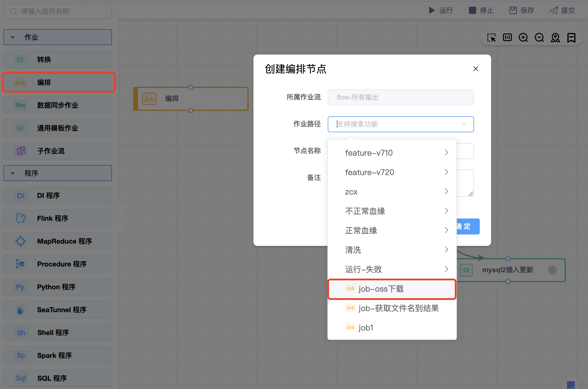Image resolution: width=588 pixels, height=389 pixels.
Task: Click the bookmark icon in canvas toolbar
Action: [571, 38]
